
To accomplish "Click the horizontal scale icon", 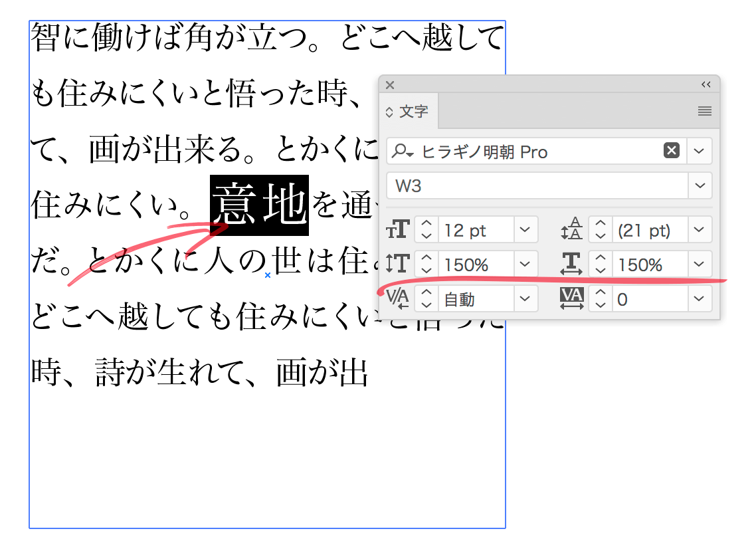I will [571, 264].
